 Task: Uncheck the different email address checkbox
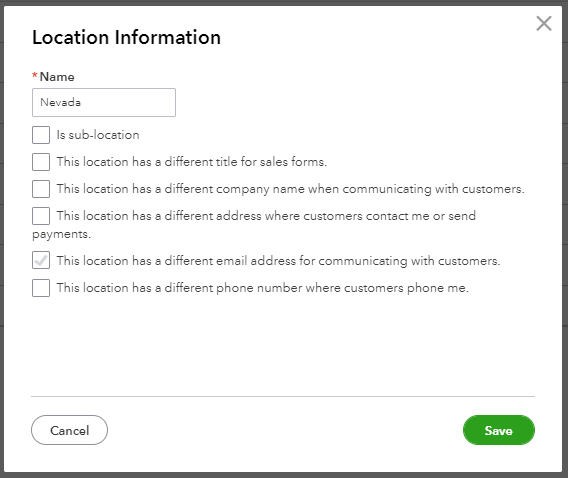[41, 261]
